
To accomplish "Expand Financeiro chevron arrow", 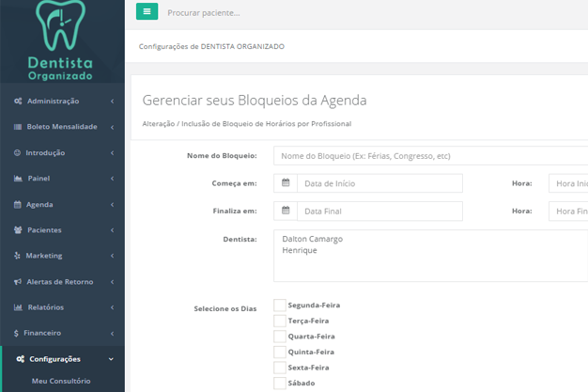I will pos(112,334).
